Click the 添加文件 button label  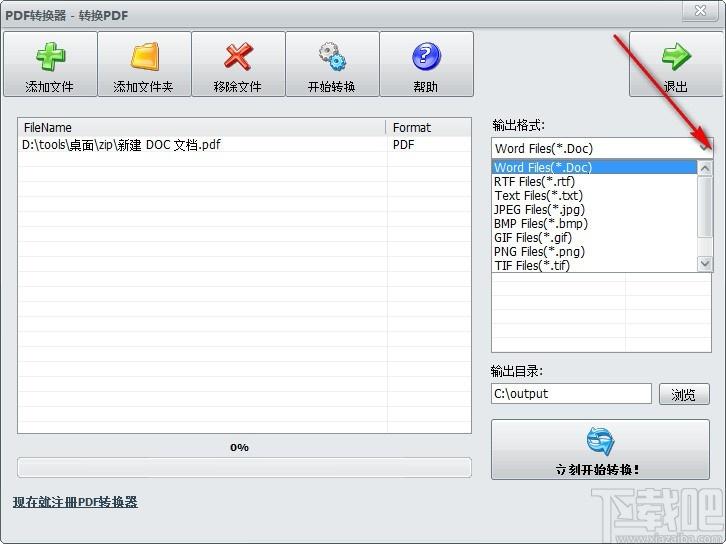click(x=50, y=87)
